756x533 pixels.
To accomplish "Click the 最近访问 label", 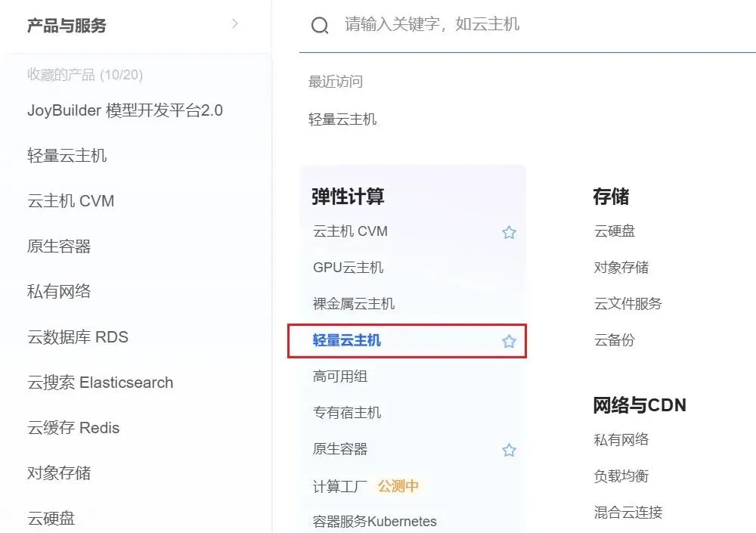I will click(336, 82).
